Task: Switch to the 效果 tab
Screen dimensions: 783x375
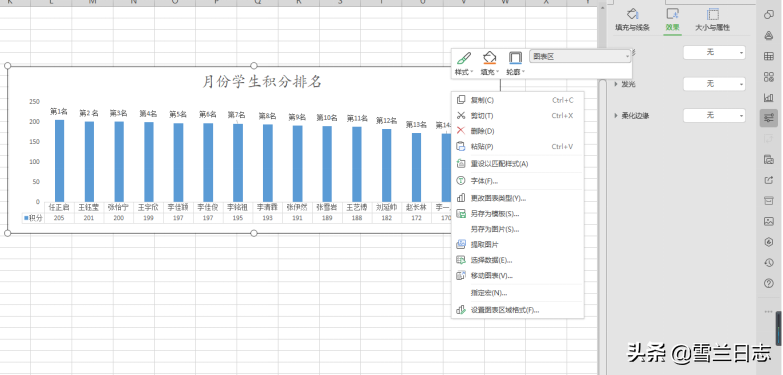Action: click(673, 20)
